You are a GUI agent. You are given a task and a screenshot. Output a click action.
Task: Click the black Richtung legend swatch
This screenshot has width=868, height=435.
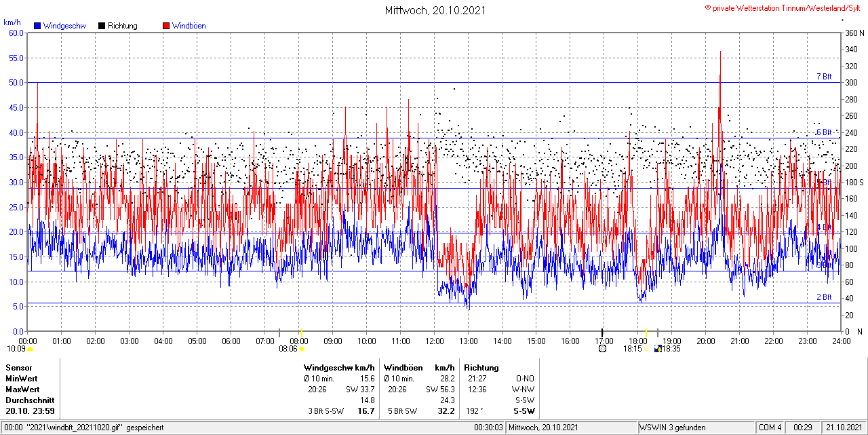102,26
